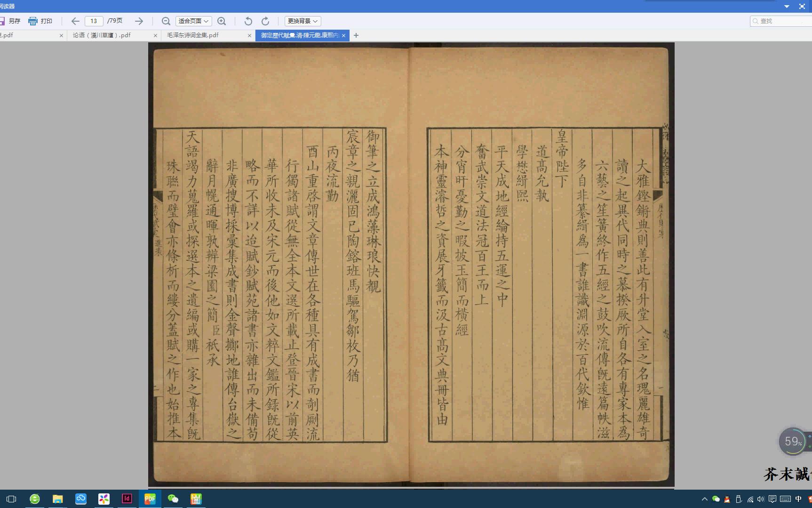812x508 pixels.
Task: Open the blue cloud app in taskbar
Action: click(x=81, y=499)
